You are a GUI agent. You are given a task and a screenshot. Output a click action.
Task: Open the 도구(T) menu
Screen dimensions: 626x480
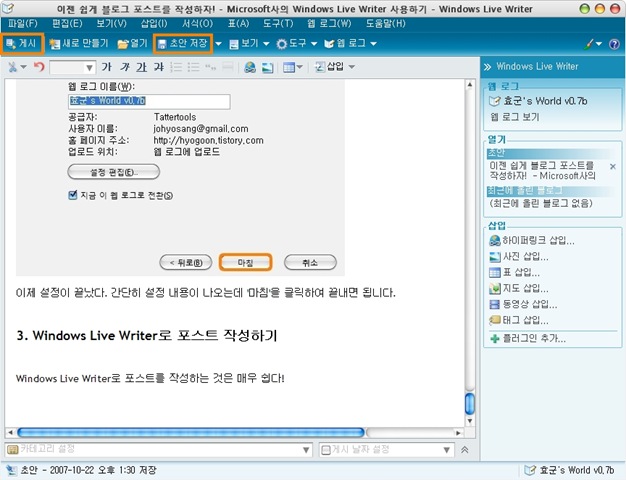pyautogui.click(x=278, y=24)
